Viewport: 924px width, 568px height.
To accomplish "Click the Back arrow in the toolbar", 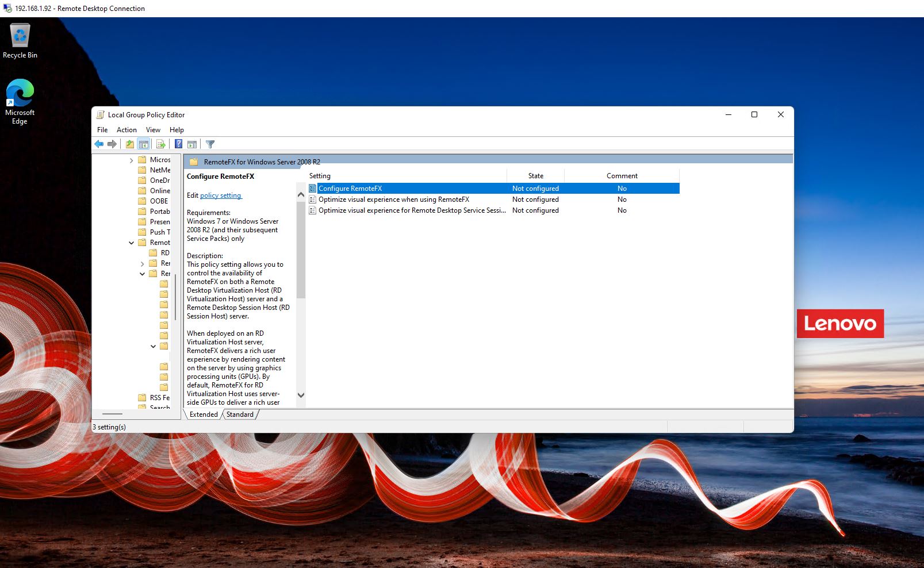I will (99, 144).
